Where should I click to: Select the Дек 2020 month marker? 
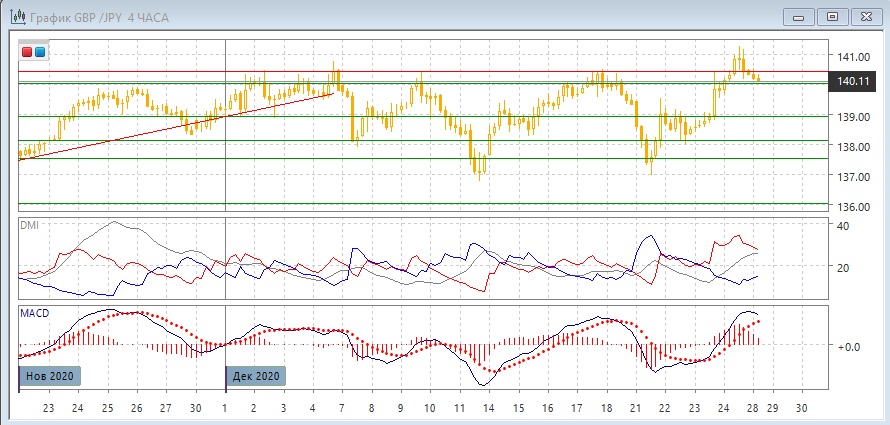point(257,376)
